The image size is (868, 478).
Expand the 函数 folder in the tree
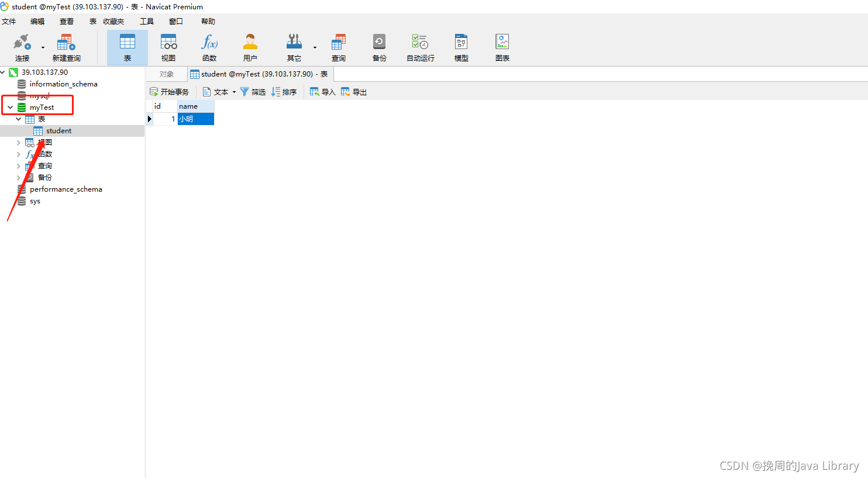(x=18, y=154)
